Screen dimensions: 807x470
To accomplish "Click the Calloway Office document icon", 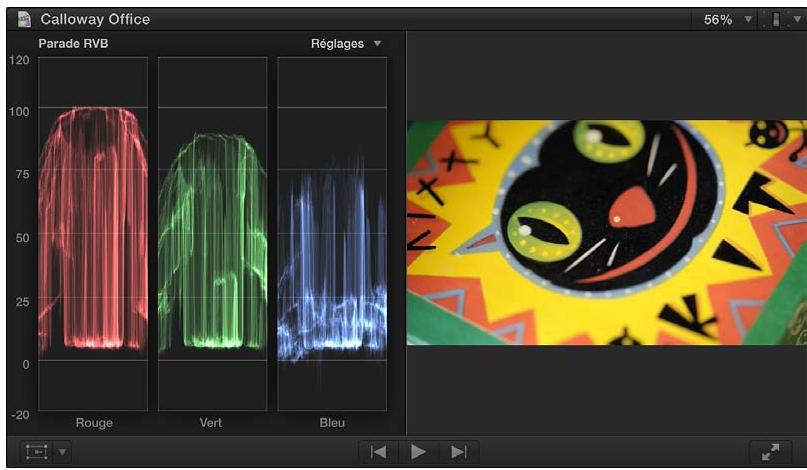I will (24, 20).
